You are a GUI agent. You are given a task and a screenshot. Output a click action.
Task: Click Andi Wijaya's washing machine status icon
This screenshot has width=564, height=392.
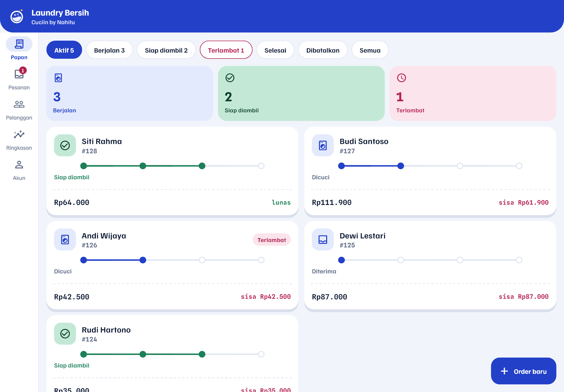point(65,240)
